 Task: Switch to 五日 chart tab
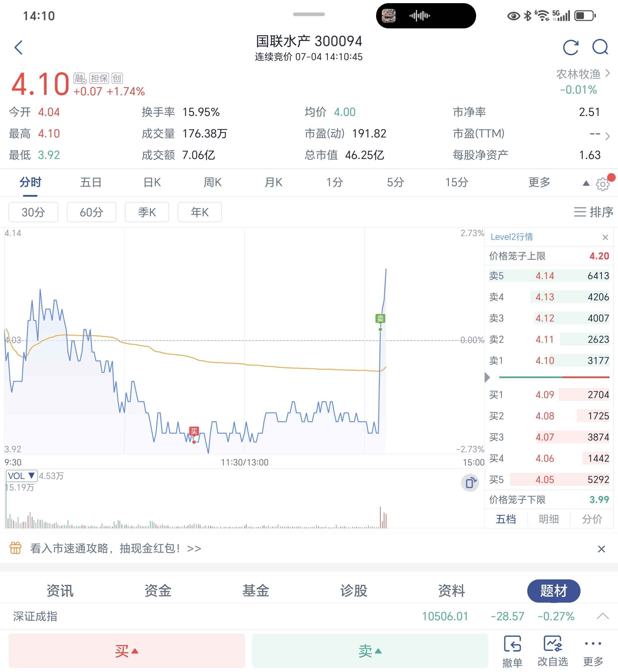coord(91,182)
